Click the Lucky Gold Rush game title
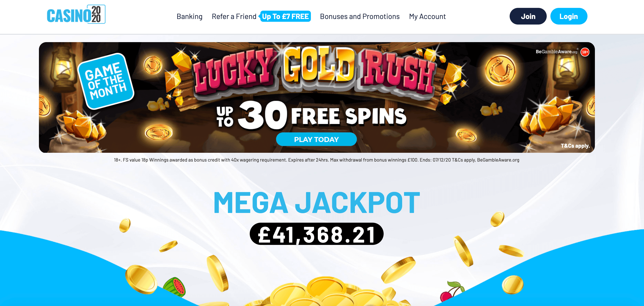644x306 pixels. coord(314,70)
